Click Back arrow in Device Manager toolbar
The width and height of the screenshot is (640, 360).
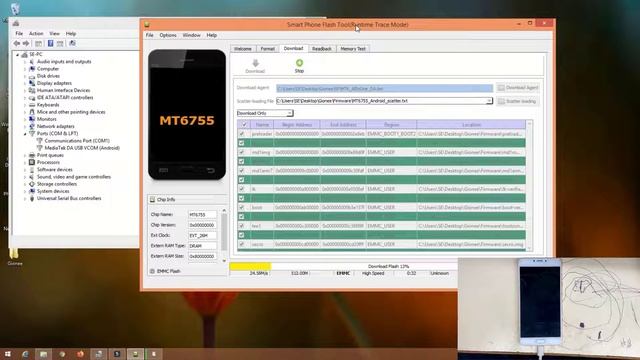(17, 43)
